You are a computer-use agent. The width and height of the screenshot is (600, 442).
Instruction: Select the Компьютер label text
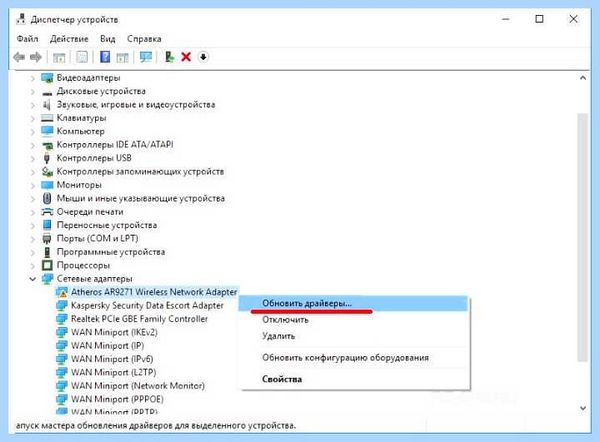80,131
